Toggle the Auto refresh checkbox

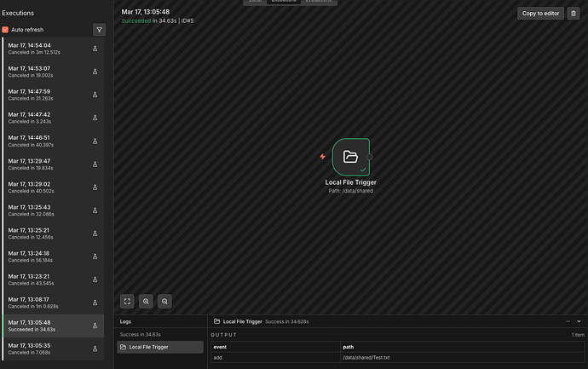coord(5,30)
